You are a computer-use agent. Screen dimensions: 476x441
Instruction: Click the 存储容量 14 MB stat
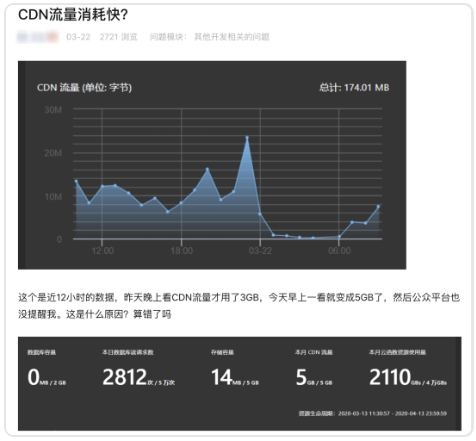pyautogui.click(x=235, y=369)
